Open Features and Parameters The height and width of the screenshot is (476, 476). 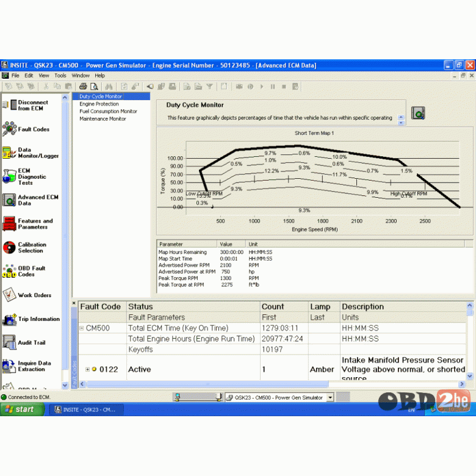(x=27, y=224)
